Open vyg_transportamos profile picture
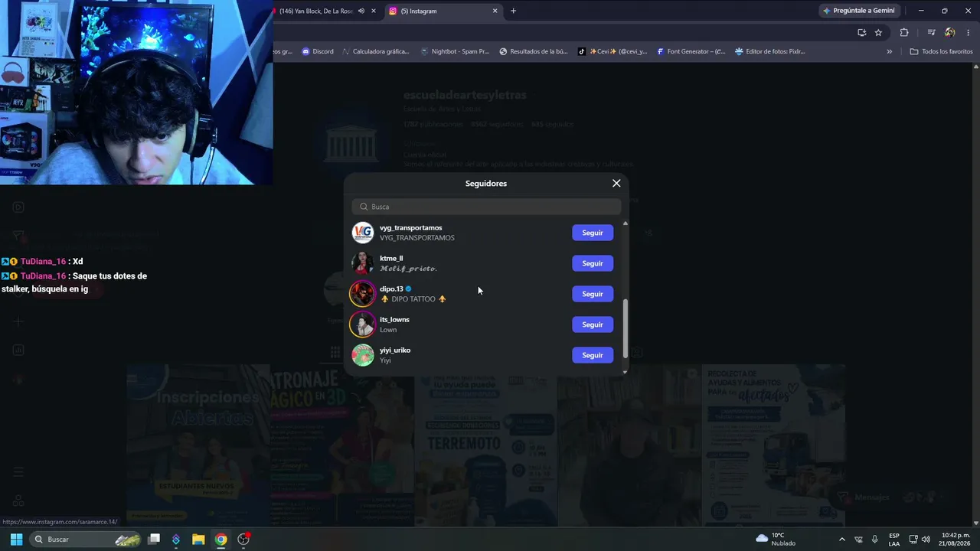Viewport: 980px width, 551px height. 363,233
